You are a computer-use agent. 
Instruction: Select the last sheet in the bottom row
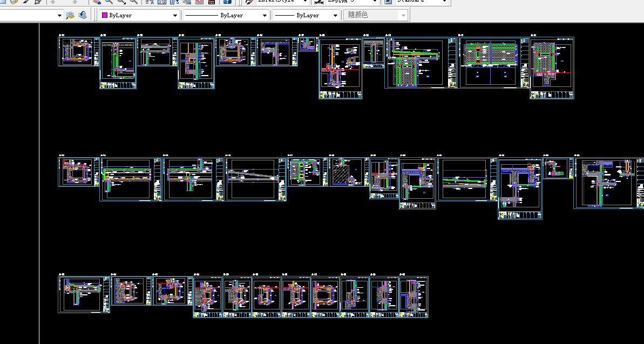(x=413, y=296)
